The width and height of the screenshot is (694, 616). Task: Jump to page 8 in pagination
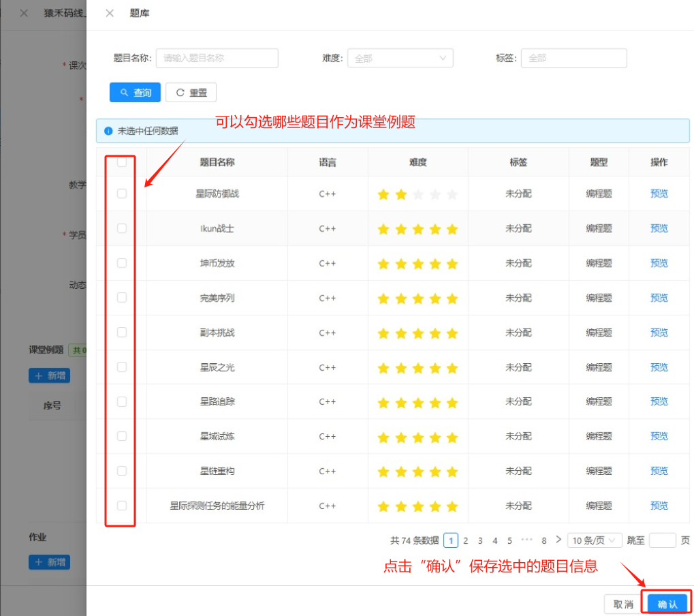tap(543, 540)
